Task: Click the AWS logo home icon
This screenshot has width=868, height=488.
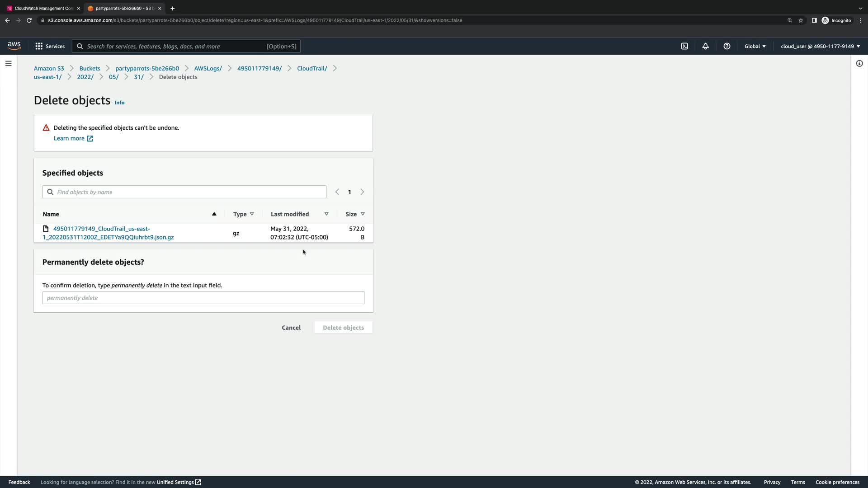Action: click(x=14, y=46)
